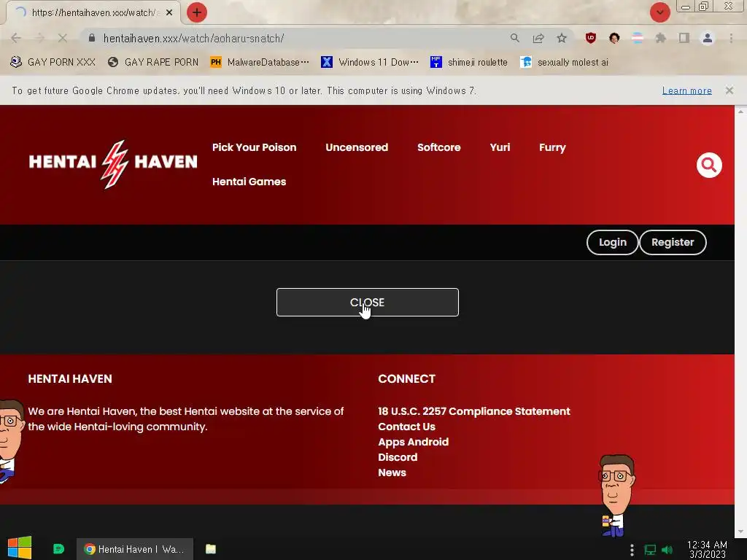Open the avatar face extension icon
Viewport: 747px width, 560px height.
coord(614,38)
